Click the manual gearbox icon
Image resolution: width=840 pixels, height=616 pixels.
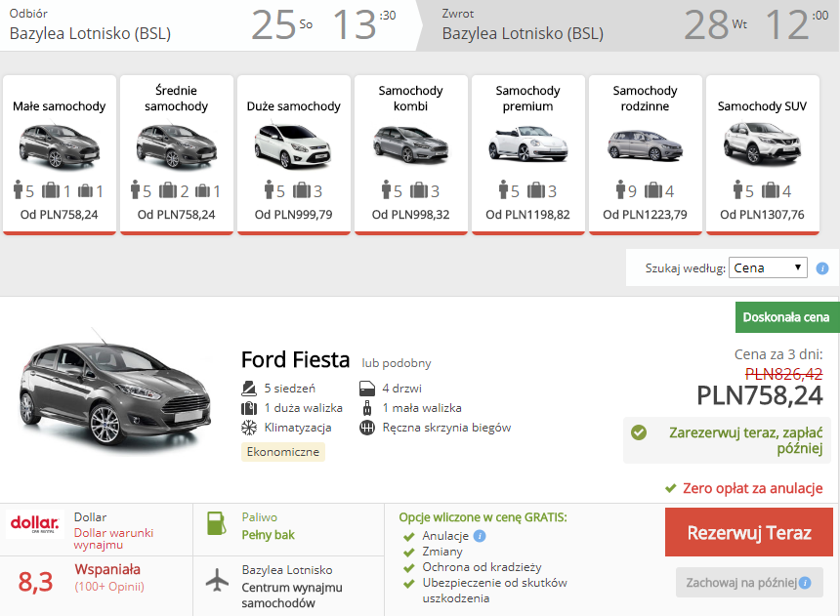[367, 428]
